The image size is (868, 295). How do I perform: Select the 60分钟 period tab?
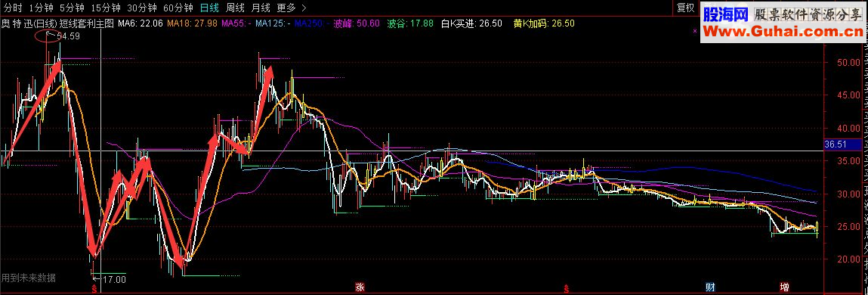(178, 8)
